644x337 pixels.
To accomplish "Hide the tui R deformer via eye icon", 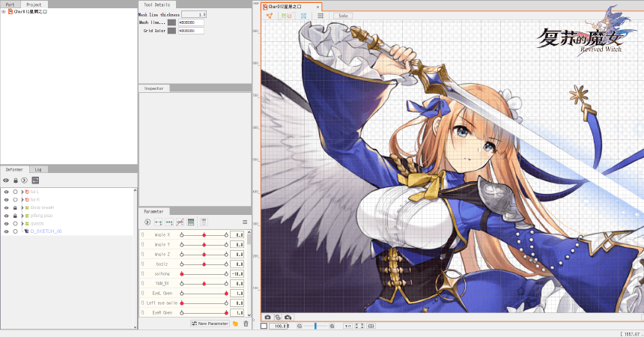I will coord(6,200).
